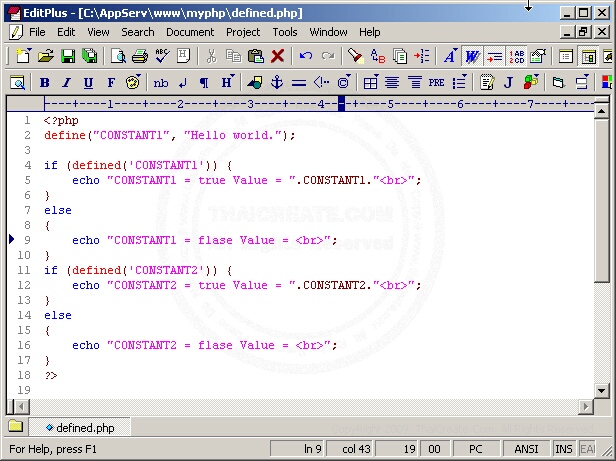Click the Print icon in toolbar
The width and height of the screenshot is (616, 461).
tap(141, 57)
